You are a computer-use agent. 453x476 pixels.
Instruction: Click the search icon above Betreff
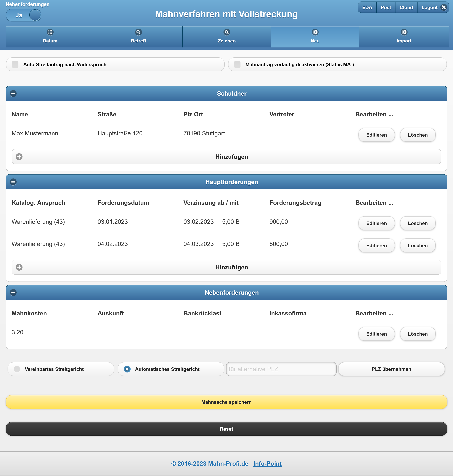tap(138, 32)
